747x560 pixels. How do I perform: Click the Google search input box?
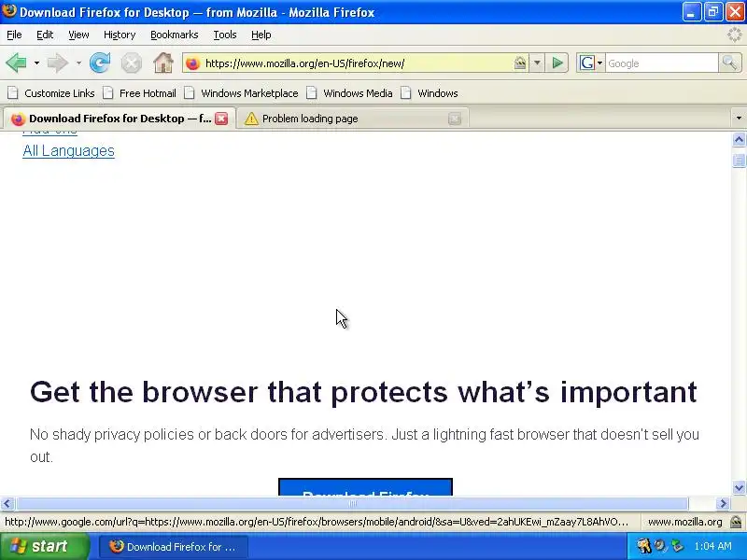pyautogui.click(x=662, y=63)
